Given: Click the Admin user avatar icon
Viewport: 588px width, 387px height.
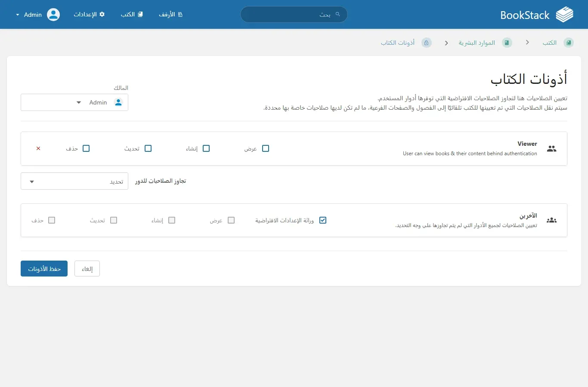Looking at the screenshot, I should pyautogui.click(x=53, y=15).
